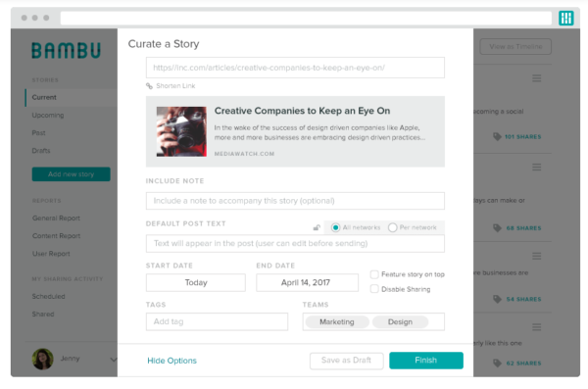Open the Content Report
Viewport: 588px width, 389px height.
(x=56, y=235)
